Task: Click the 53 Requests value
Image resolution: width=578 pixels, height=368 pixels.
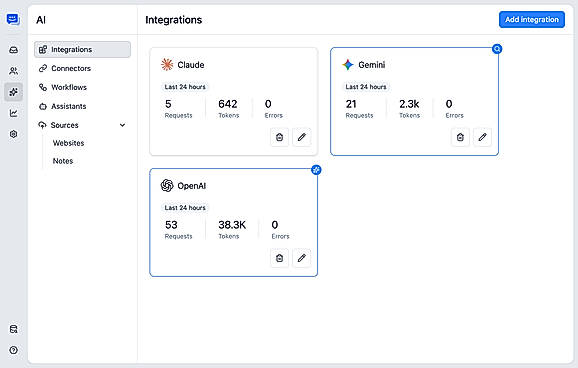Action: click(x=171, y=225)
